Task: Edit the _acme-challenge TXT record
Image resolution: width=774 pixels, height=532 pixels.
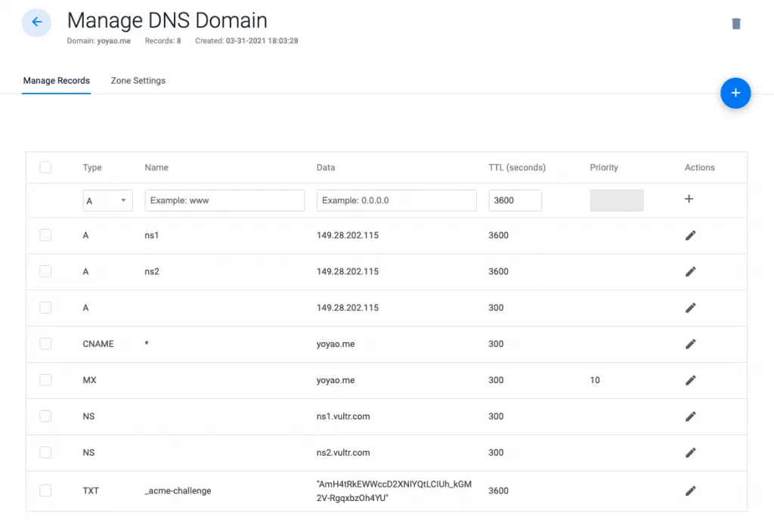Action: point(690,490)
